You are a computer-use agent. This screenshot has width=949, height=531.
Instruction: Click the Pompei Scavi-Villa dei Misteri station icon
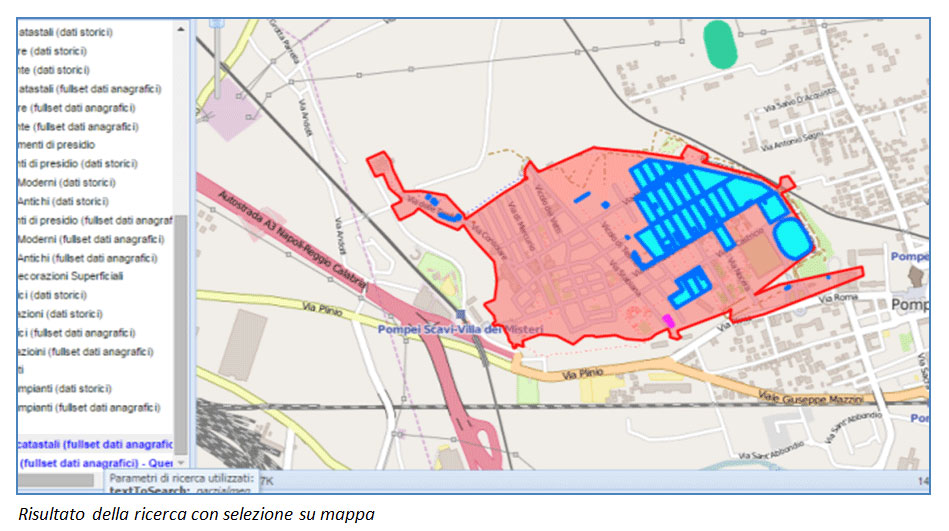459,314
